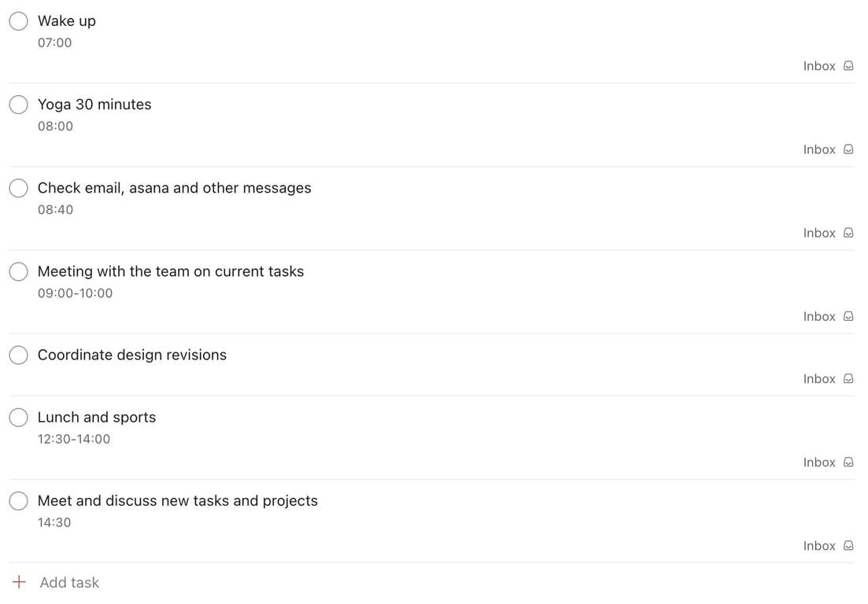Tick the Meeting with the team checkbox

pos(18,271)
